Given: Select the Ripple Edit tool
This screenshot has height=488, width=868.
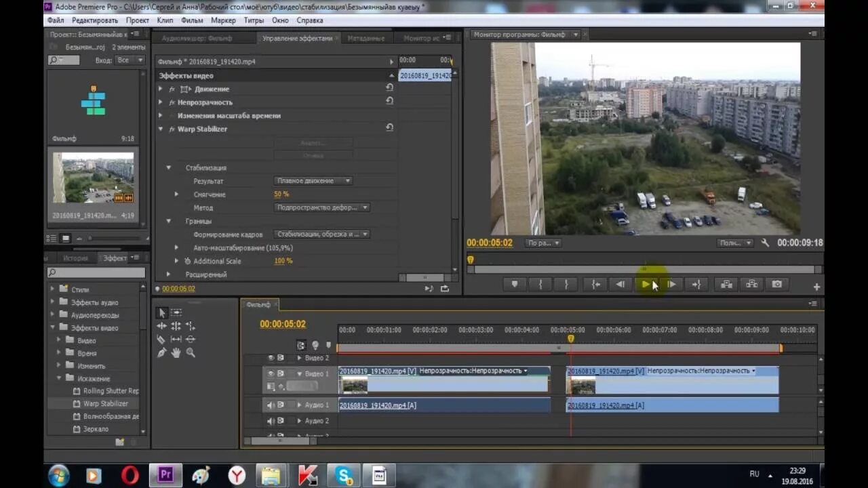Looking at the screenshot, I should point(161,326).
